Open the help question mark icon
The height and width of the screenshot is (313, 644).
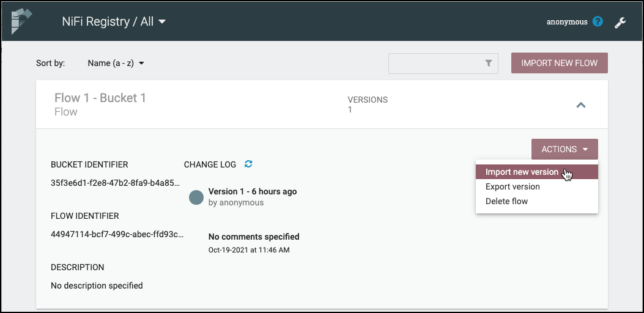[x=598, y=22]
